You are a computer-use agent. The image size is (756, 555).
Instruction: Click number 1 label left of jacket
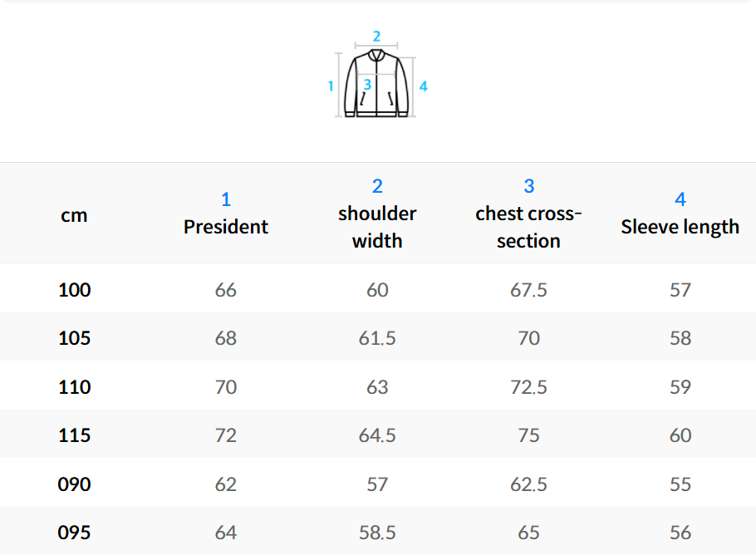(331, 86)
